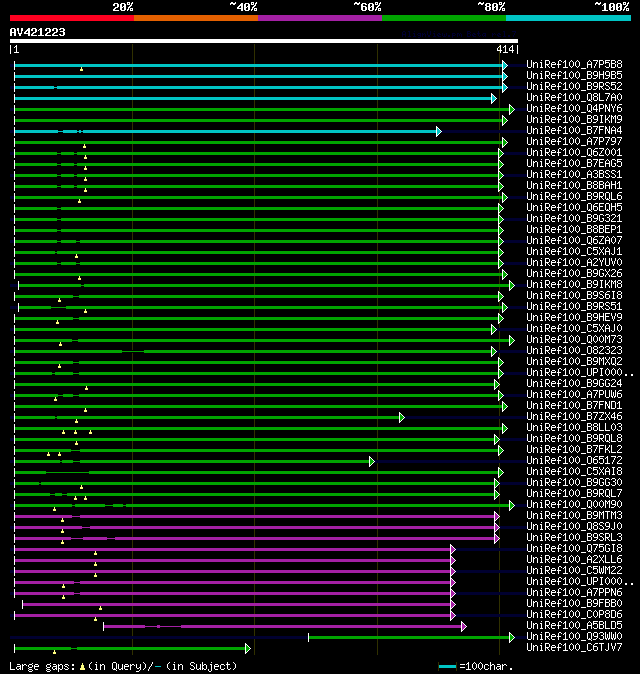Select the UniRef100_B9RQL6 hit
640x674 pixels.
pyautogui.click(x=574, y=196)
